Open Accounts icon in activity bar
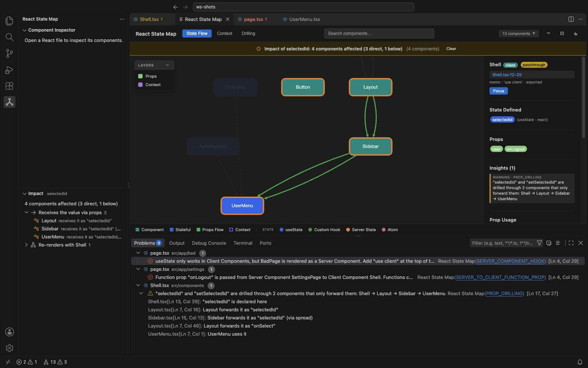 point(10,332)
